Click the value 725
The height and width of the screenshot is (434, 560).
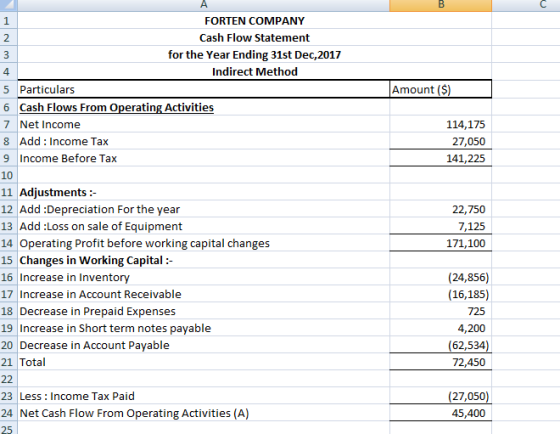point(440,311)
